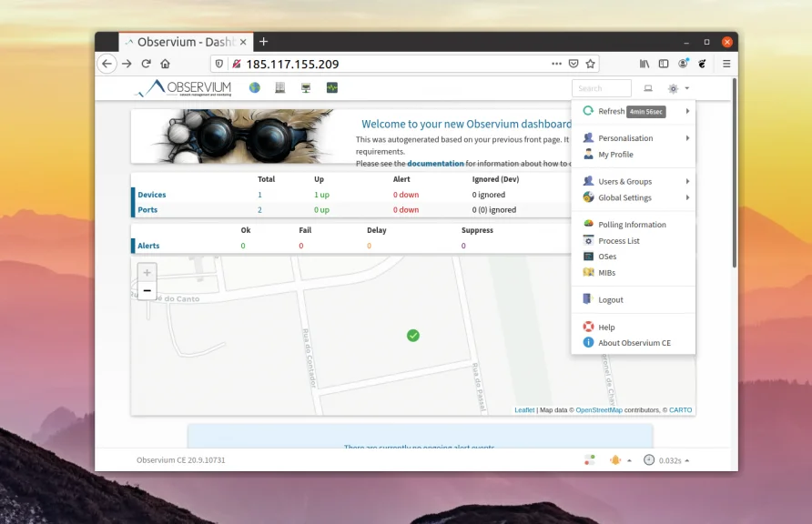Image resolution: width=812 pixels, height=524 pixels.
Task: Open the Ports network monitor icon
Action: (306, 88)
